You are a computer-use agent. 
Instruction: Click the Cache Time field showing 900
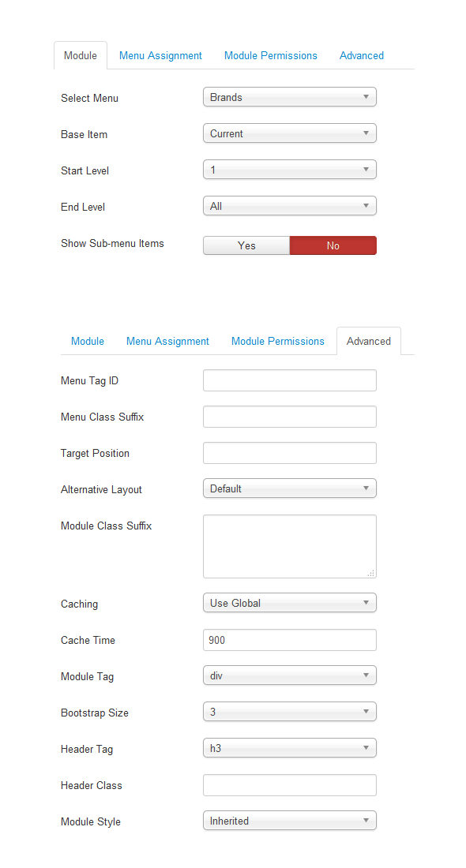pos(290,641)
